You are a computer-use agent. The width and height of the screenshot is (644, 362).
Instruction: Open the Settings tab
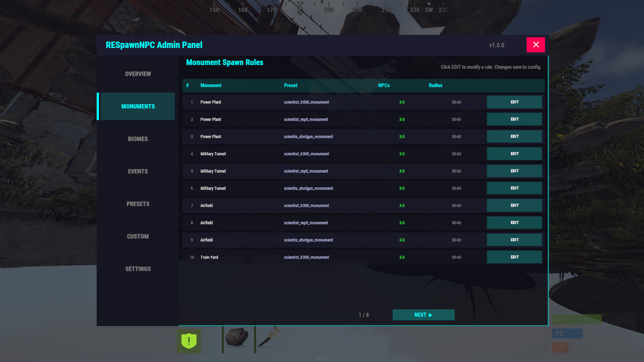(x=138, y=269)
